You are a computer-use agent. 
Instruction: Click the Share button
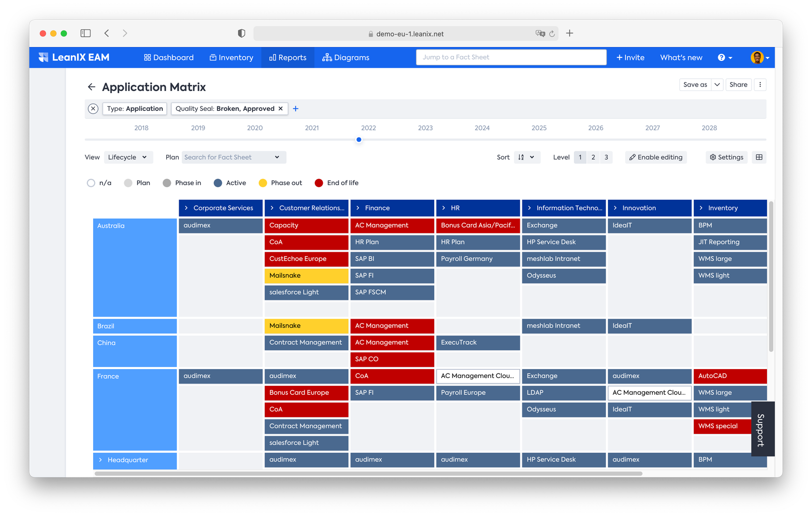738,85
